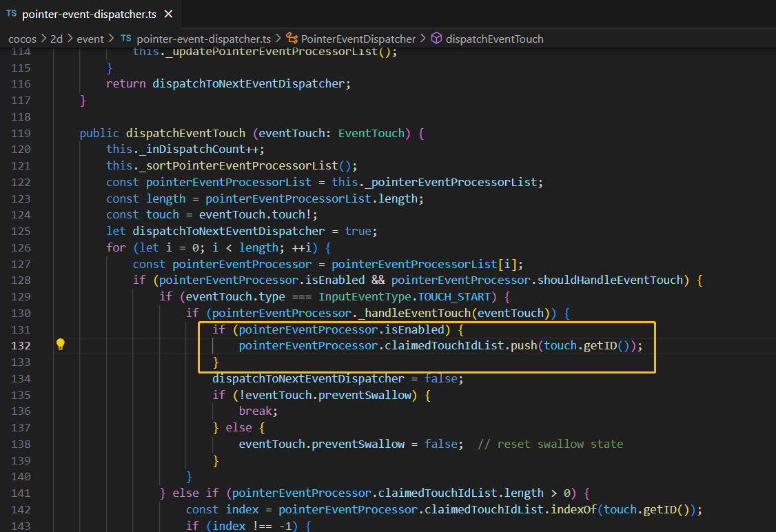
Task: Expand the chevron after event breadcrumb
Action: (111, 38)
